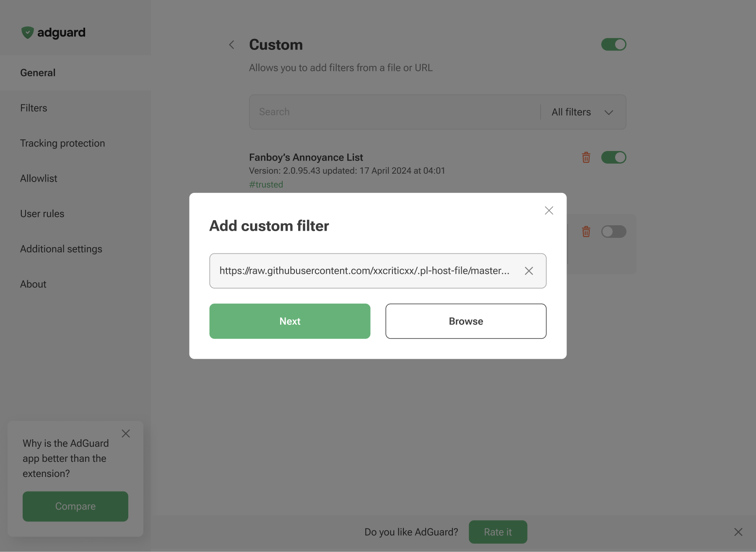Open the Allowlist page
756x552 pixels.
point(75,179)
